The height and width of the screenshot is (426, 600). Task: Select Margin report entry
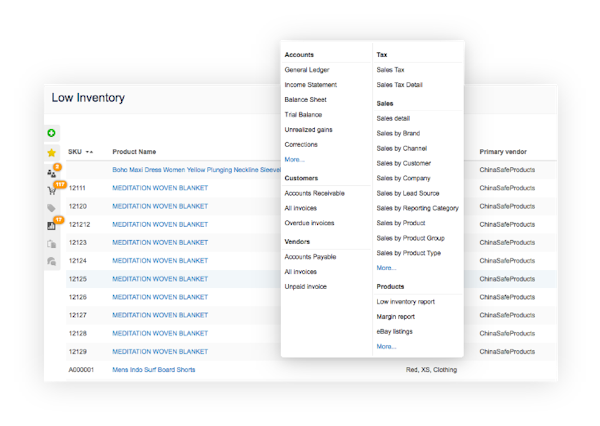pos(395,317)
